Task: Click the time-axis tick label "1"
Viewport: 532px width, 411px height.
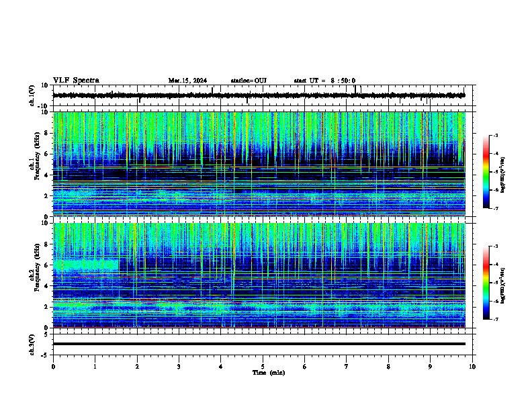Action: (x=95, y=367)
